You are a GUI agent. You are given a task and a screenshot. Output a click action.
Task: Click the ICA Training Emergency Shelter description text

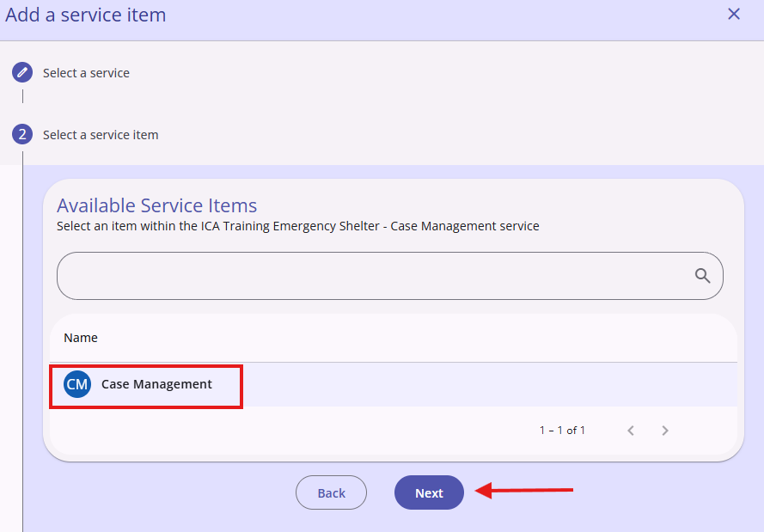click(297, 227)
